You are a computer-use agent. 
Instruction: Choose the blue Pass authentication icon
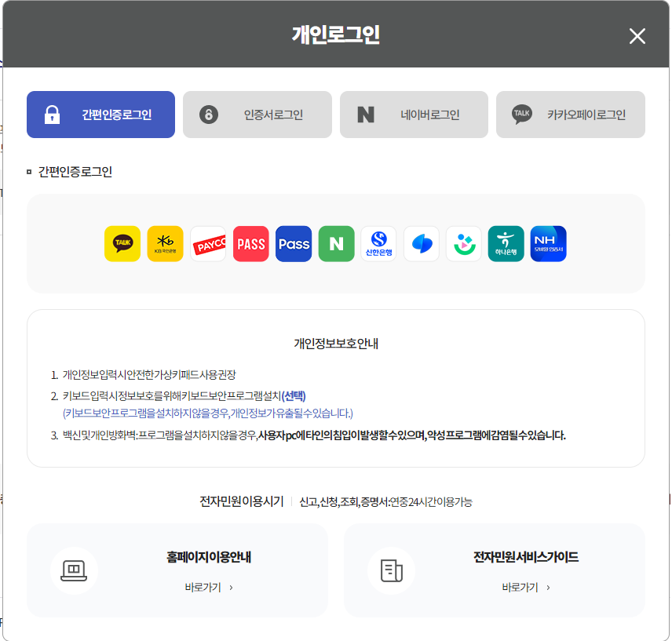tap(294, 243)
